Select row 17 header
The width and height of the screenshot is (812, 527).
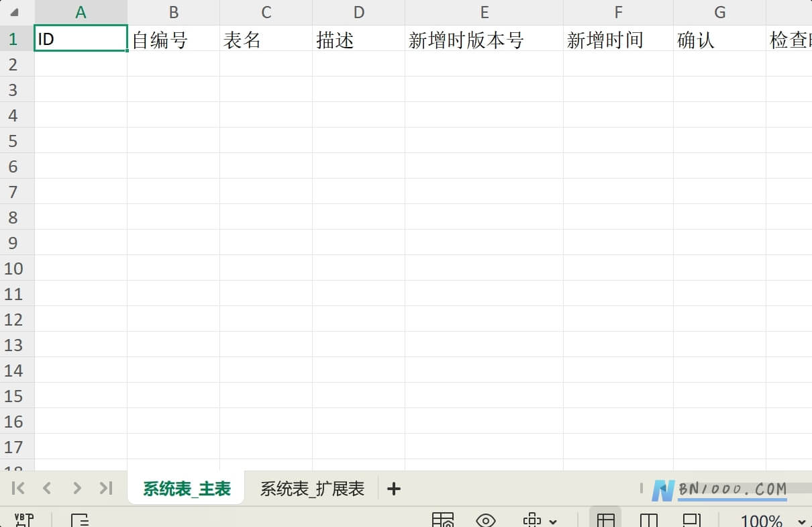[x=17, y=446]
